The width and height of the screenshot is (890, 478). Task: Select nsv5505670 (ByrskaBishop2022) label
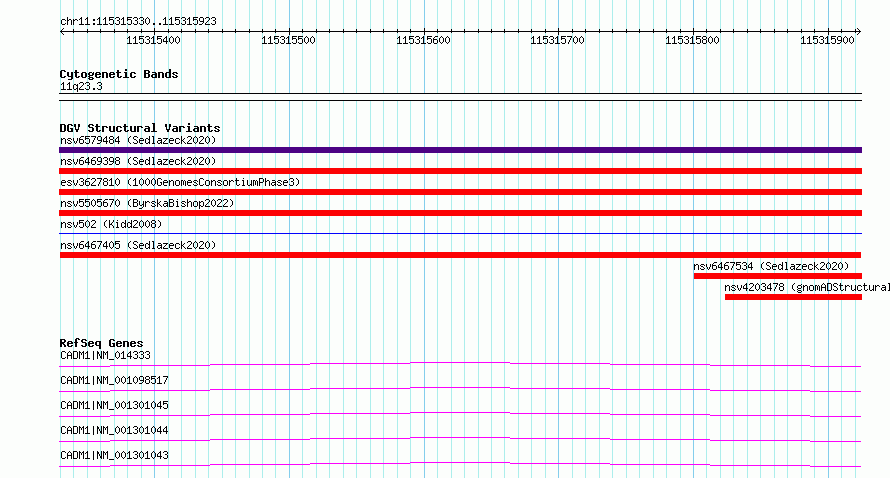coord(147,203)
